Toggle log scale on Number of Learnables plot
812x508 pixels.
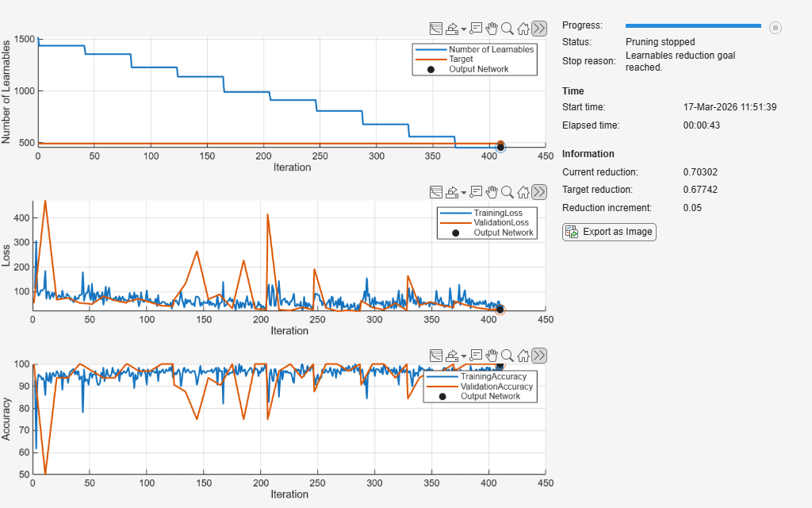pyautogui.click(x=436, y=29)
